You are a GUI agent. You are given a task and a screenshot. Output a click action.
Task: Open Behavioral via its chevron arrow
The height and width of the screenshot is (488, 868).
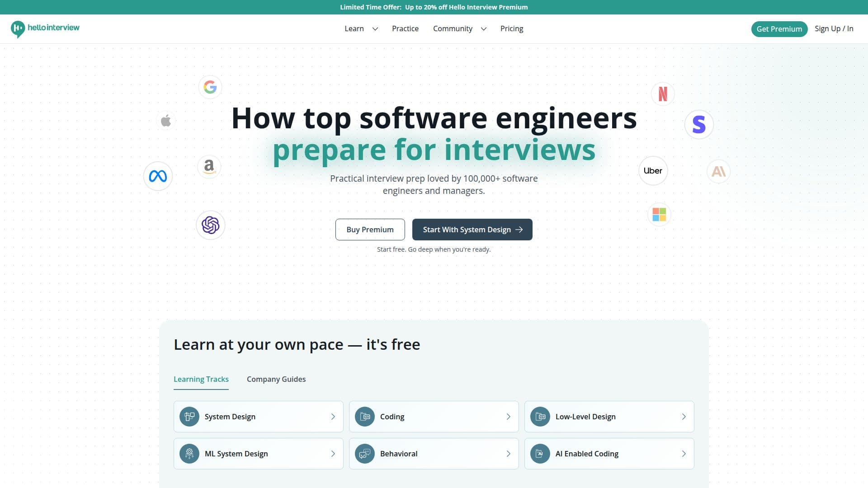[509, 454]
